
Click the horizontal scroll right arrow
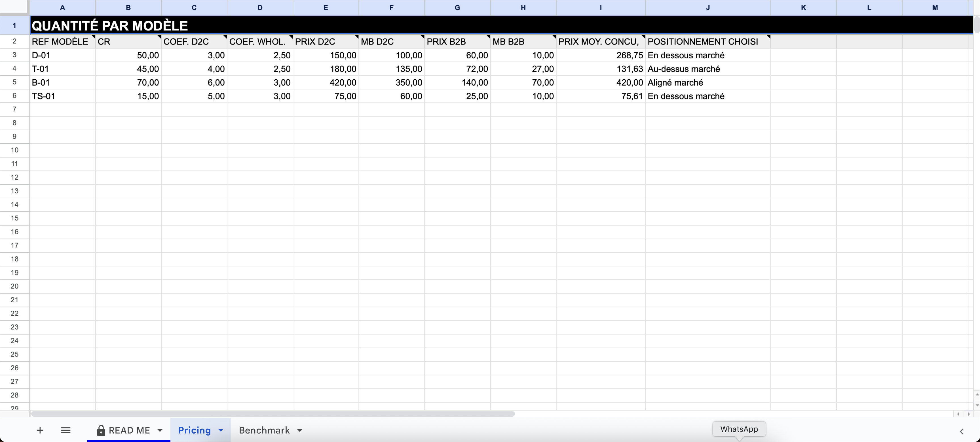coord(969,414)
